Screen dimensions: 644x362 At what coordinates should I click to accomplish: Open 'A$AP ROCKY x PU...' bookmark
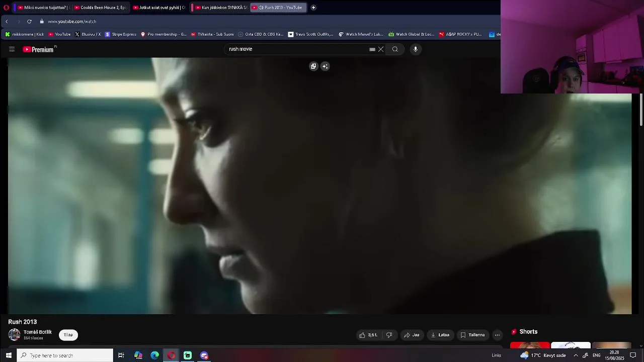(460, 34)
